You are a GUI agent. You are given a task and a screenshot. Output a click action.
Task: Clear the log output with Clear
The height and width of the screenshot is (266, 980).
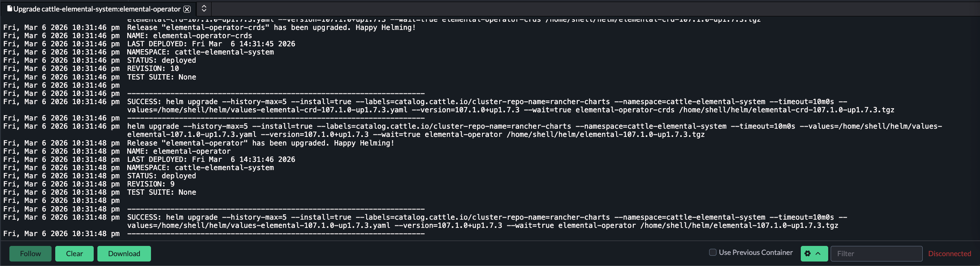coord(74,254)
